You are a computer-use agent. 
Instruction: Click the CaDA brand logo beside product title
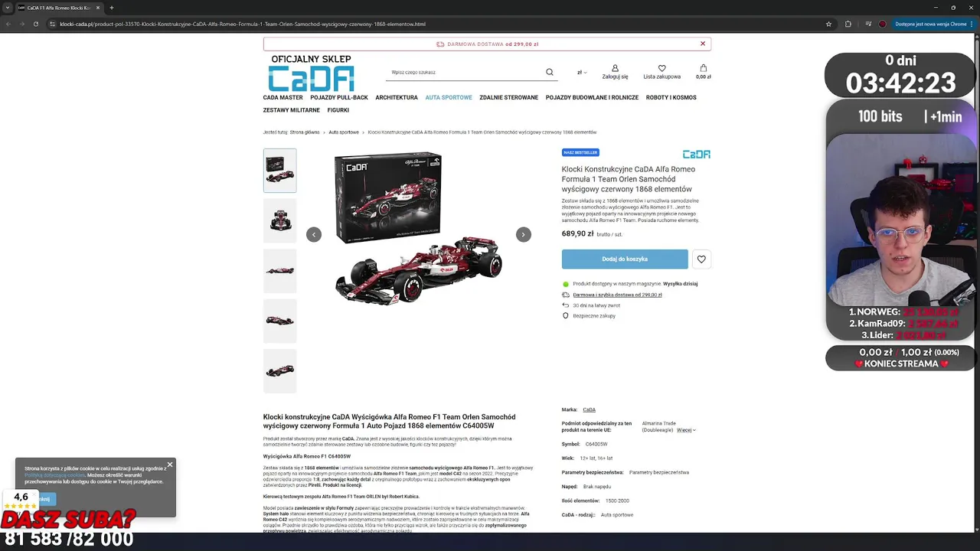[696, 154]
